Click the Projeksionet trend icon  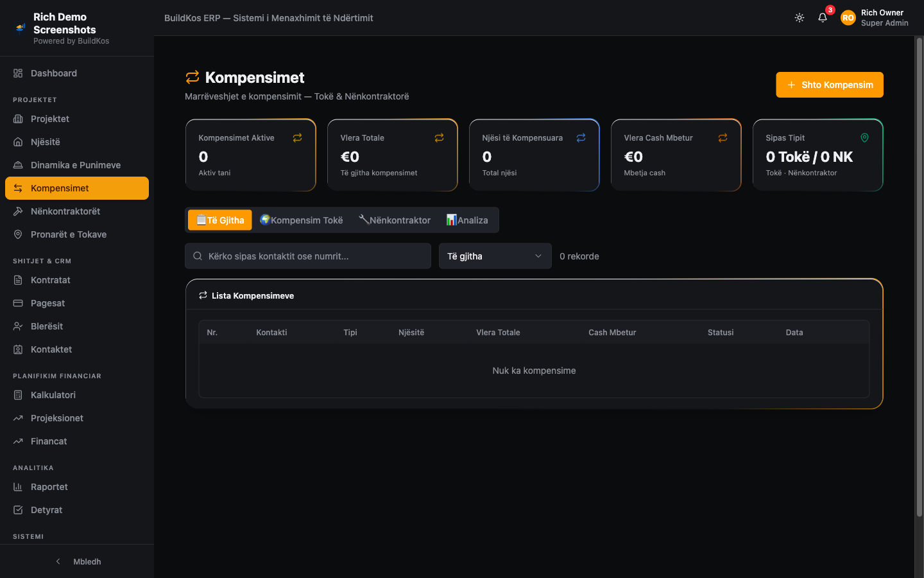(x=18, y=418)
